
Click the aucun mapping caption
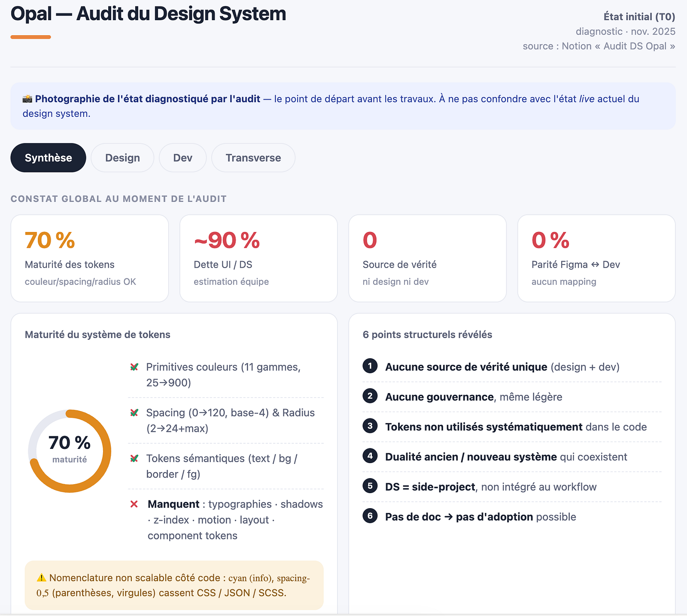point(564,282)
